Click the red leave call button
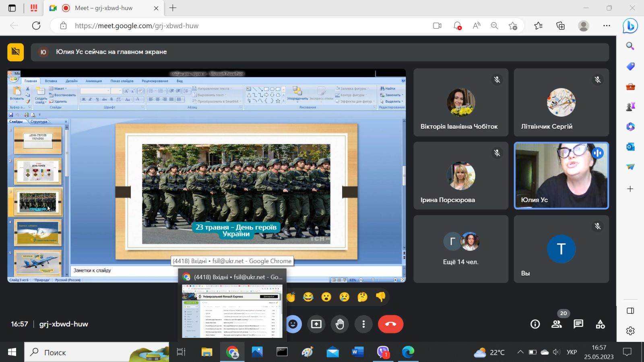This screenshot has height=362, width=644. (x=390, y=324)
